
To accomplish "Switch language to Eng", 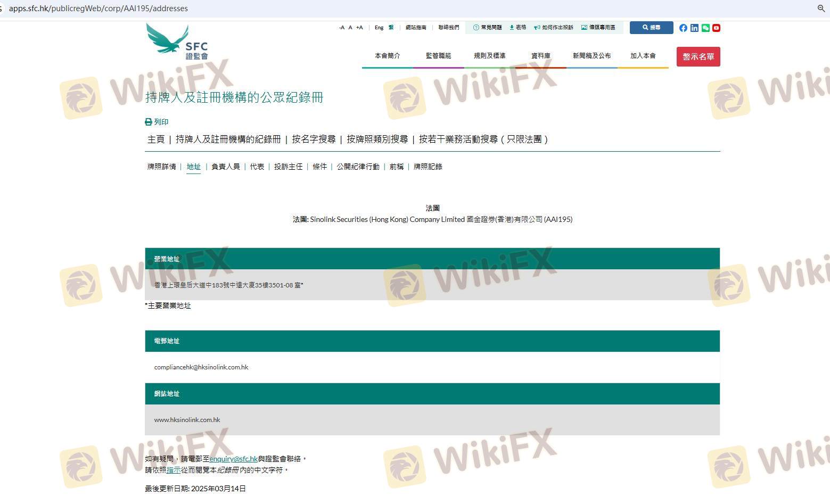I will click(379, 28).
